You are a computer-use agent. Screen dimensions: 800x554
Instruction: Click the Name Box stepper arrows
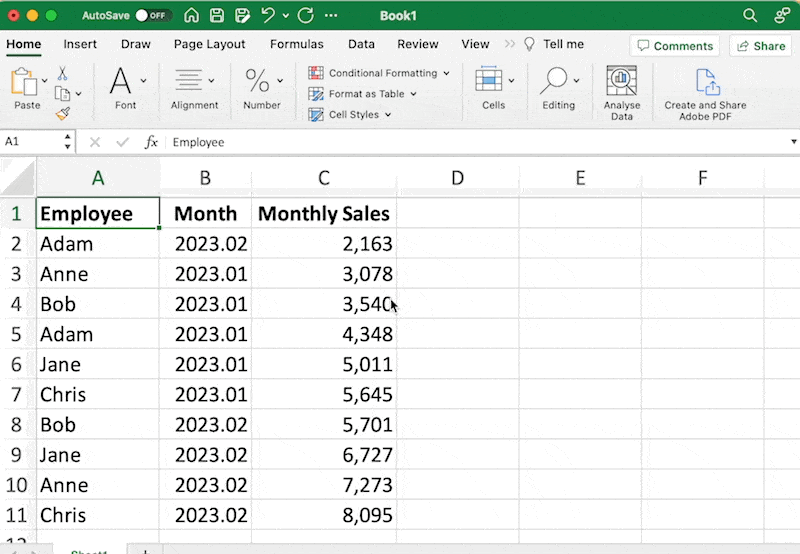tap(67, 141)
